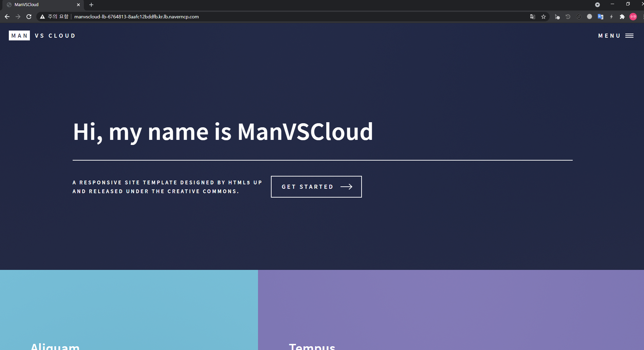Open the extensions puzzle piece menu

622,16
